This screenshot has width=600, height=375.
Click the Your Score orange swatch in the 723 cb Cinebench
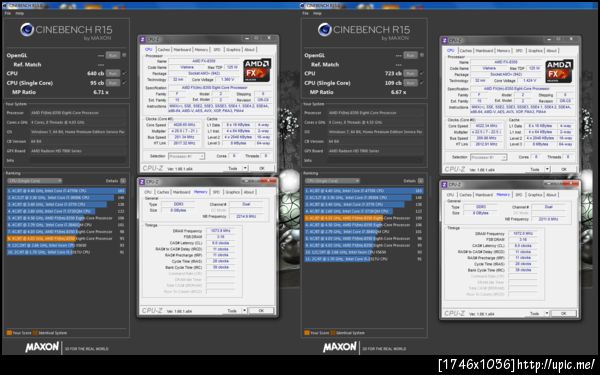[307, 333]
